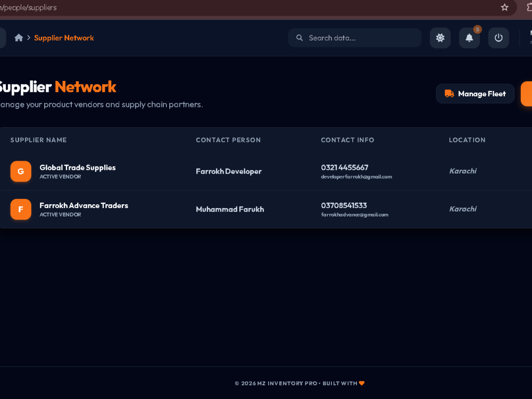532x399 pixels.
Task: Open notifications bell icon
Action: 469,38
